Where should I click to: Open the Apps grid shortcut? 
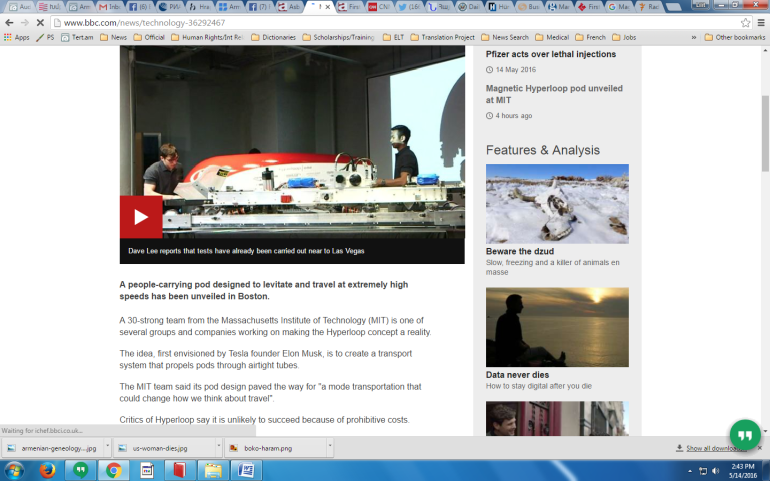[x=17, y=37]
